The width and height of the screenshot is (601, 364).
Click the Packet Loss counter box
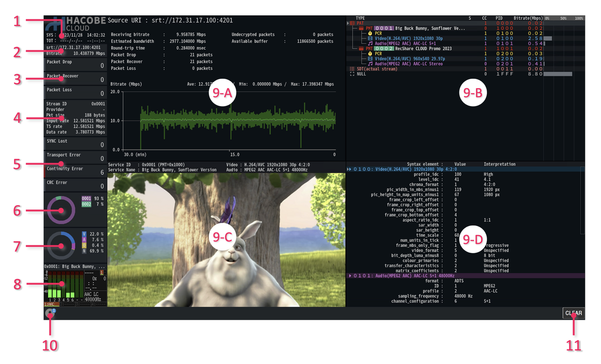click(x=75, y=92)
